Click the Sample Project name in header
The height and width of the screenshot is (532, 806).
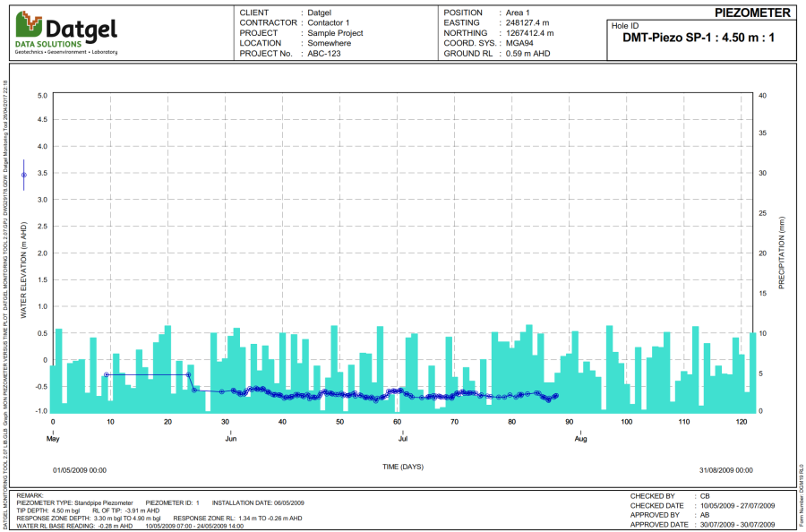(334, 33)
